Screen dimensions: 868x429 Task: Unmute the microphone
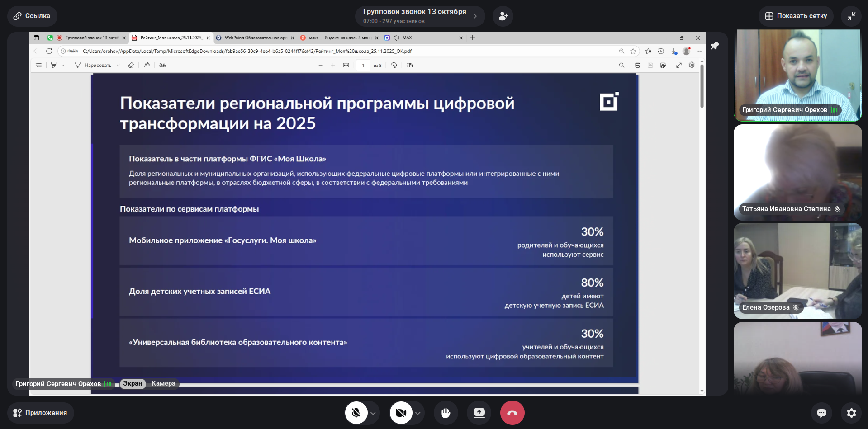[356, 413]
